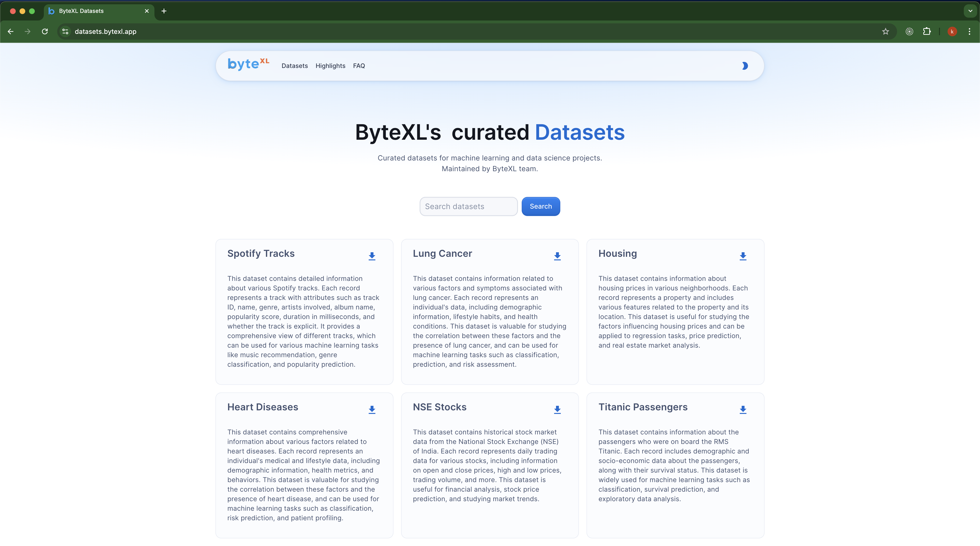
Task: Download the Heart Diseases dataset
Action: pos(372,409)
